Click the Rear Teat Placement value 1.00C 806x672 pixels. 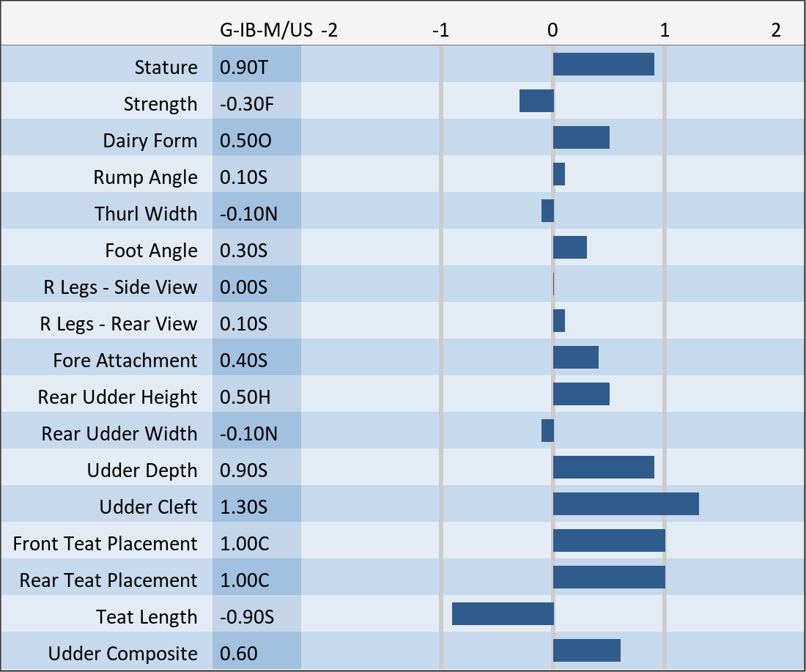click(245, 580)
